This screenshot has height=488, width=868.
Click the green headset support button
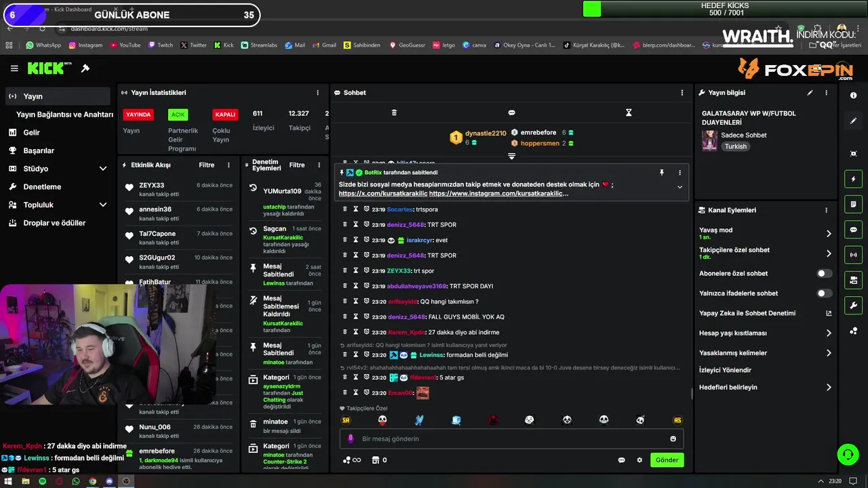pyautogui.click(x=848, y=454)
